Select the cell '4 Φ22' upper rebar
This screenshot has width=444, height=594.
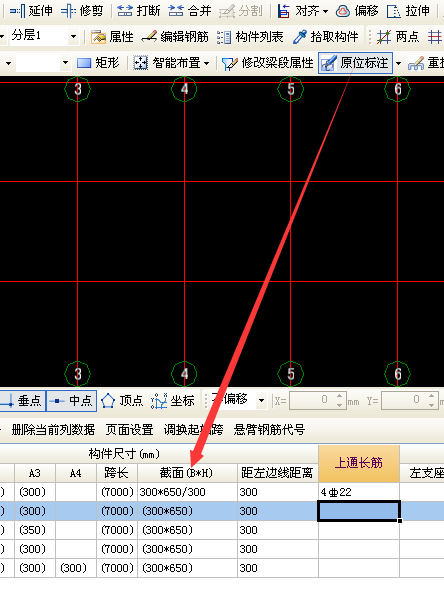tap(359, 492)
